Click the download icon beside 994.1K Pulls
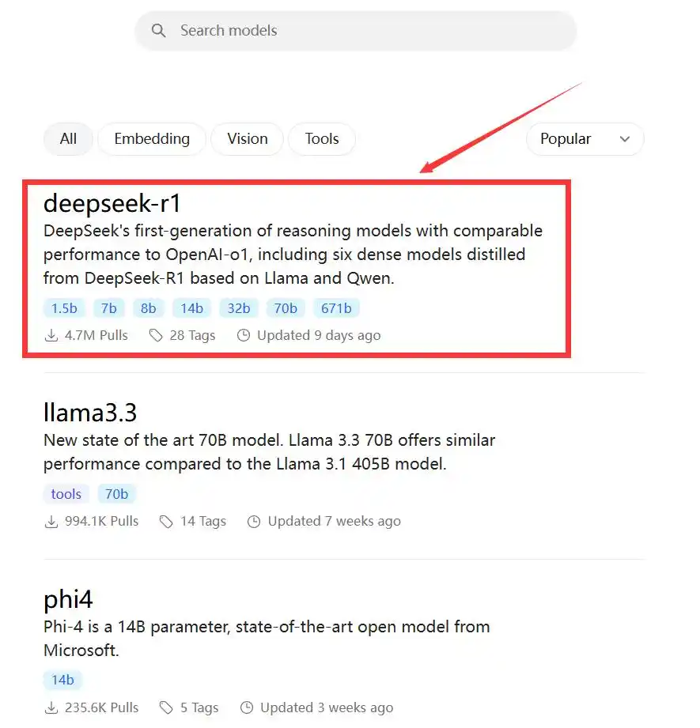The width and height of the screenshot is (700, 728). 51,522
